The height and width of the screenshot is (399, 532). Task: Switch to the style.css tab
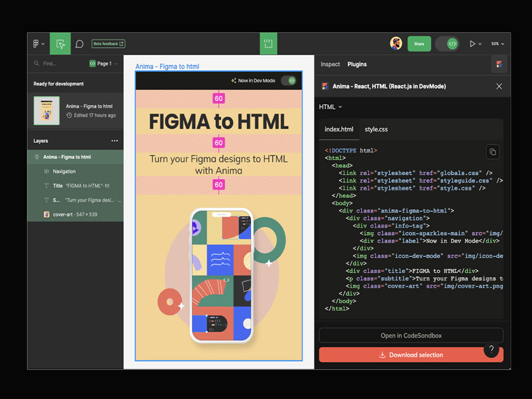(376, 129)
